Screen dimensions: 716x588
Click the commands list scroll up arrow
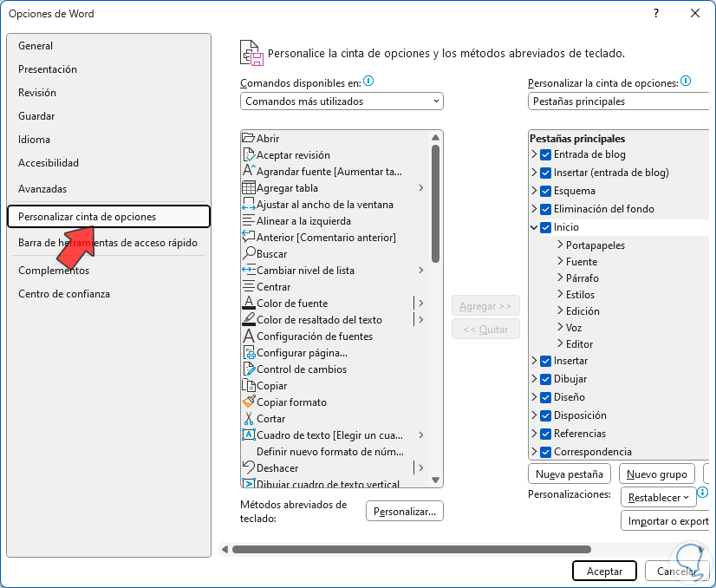435,138
